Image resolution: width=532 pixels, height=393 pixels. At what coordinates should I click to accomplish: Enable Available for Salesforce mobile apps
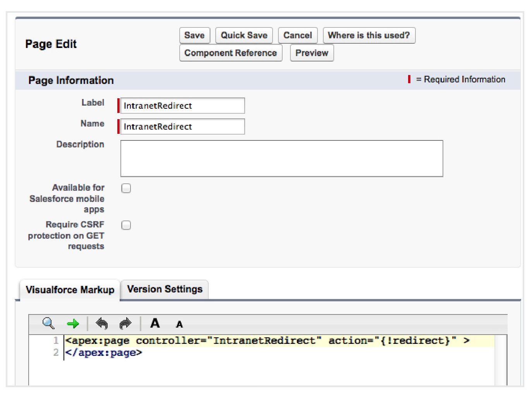[126, 188]
